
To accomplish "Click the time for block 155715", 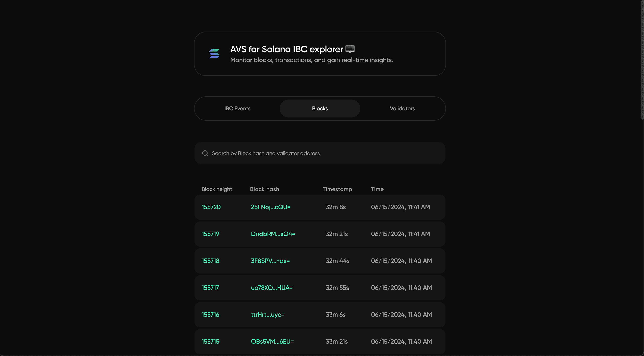I will pyautogui.click(x=401, y=341).
